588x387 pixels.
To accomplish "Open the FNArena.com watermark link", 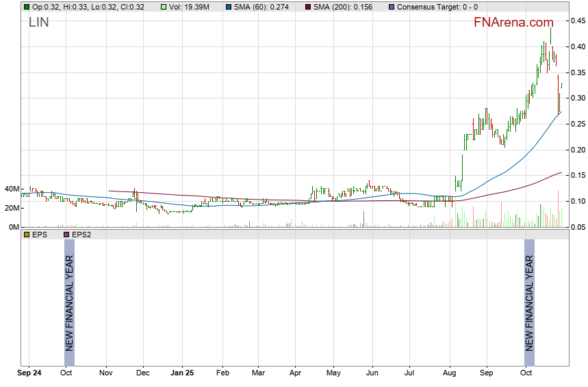I will pyautogui.click(x=513, y=23).
